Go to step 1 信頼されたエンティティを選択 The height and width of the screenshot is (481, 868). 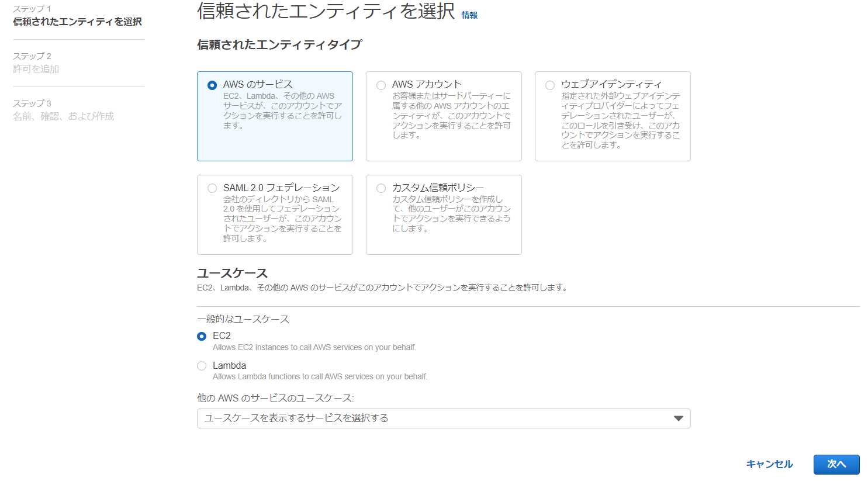click(x=77, y=22)
